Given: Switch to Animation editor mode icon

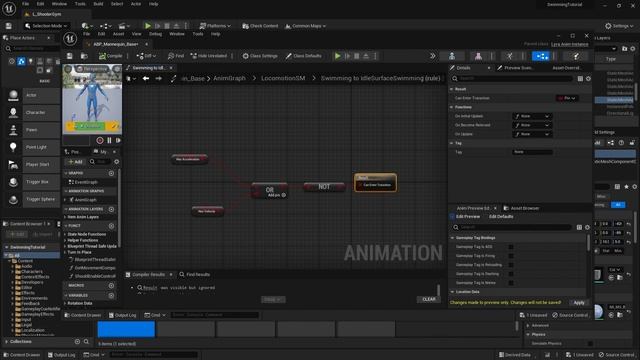Looking at the screenshot, I should point(509,56).
